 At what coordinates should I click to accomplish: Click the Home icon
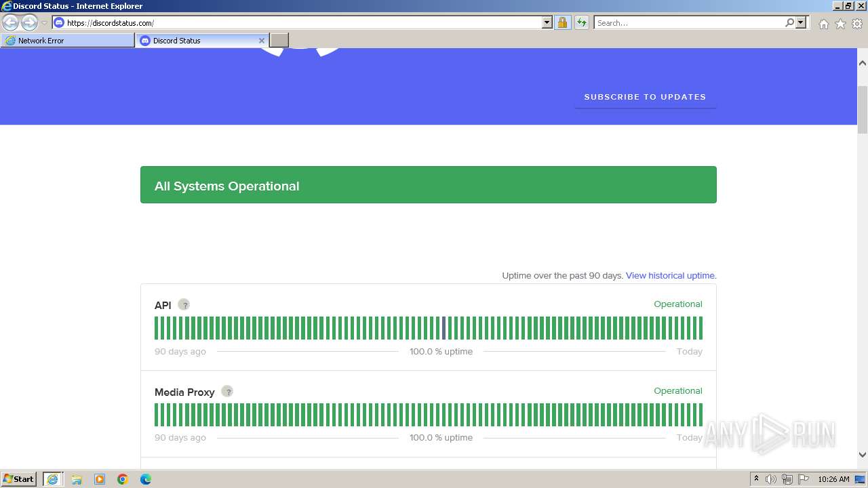[x=823, y=24]
